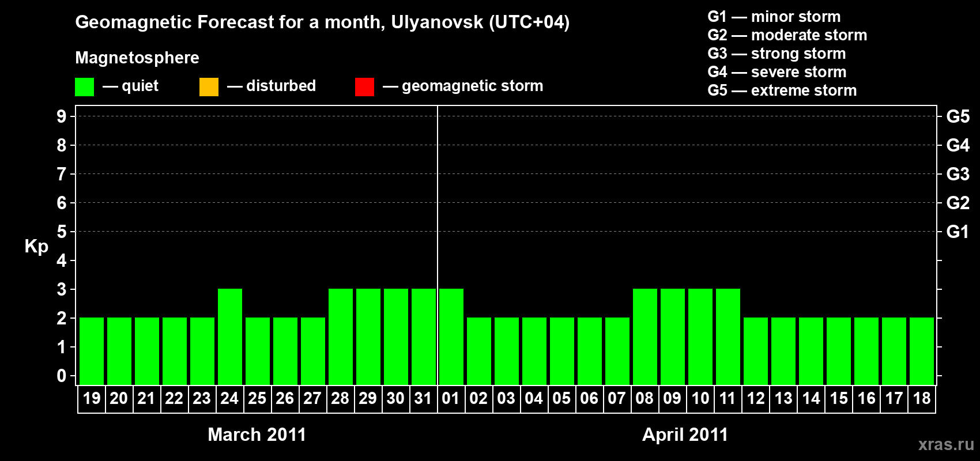Viewport: 980px width, 461px height.
Task: Click the date label 22
Action: (x=174, y=398)
